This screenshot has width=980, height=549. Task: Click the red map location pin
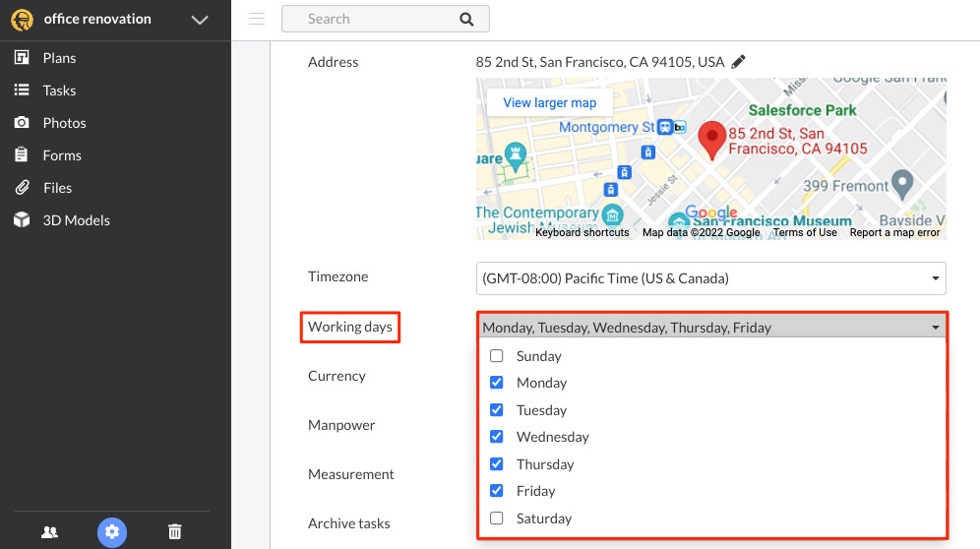[x=710, y=141]
